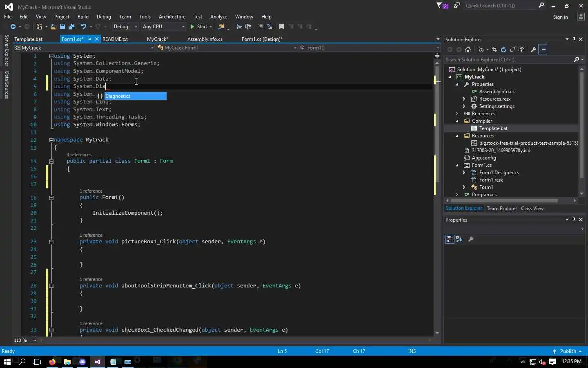The height and width of the screenshot is (368, 588).
Task: Select App.config in Solution Explorer
Action: 484,158
